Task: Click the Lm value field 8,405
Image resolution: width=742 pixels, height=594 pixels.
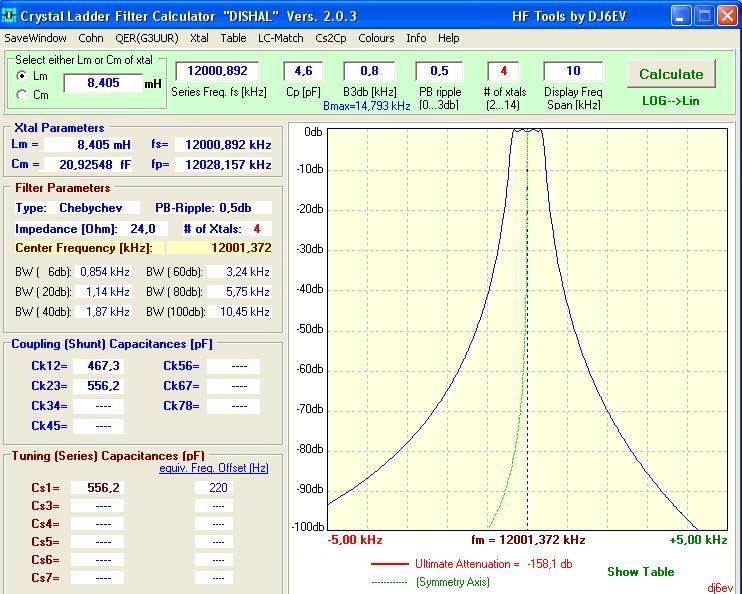Action: (x=102, y=84)
